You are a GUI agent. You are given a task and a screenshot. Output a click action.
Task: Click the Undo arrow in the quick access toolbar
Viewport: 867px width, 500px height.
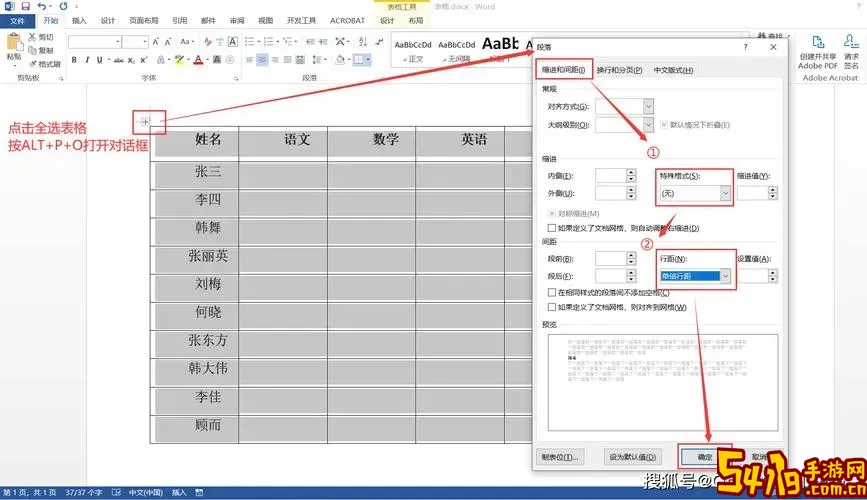click(x=41, y=6)
